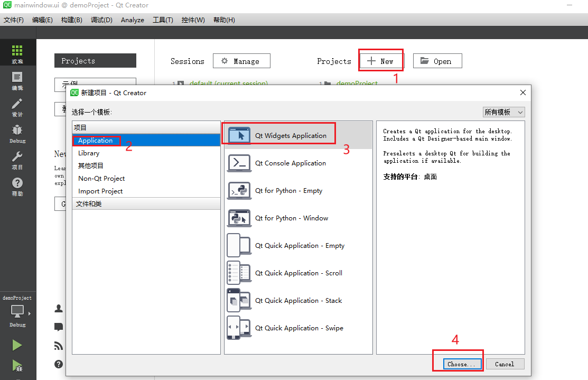Choose Qt for Python - Empty template icon
Viewport: 588px width, 380px height.
(239, 191)
